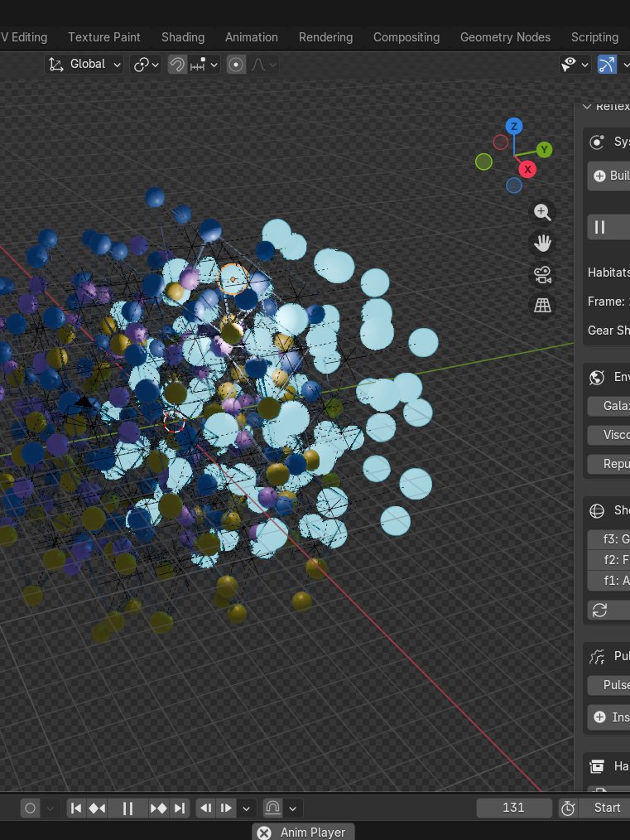Toggle proportional editing

[236, 65]
